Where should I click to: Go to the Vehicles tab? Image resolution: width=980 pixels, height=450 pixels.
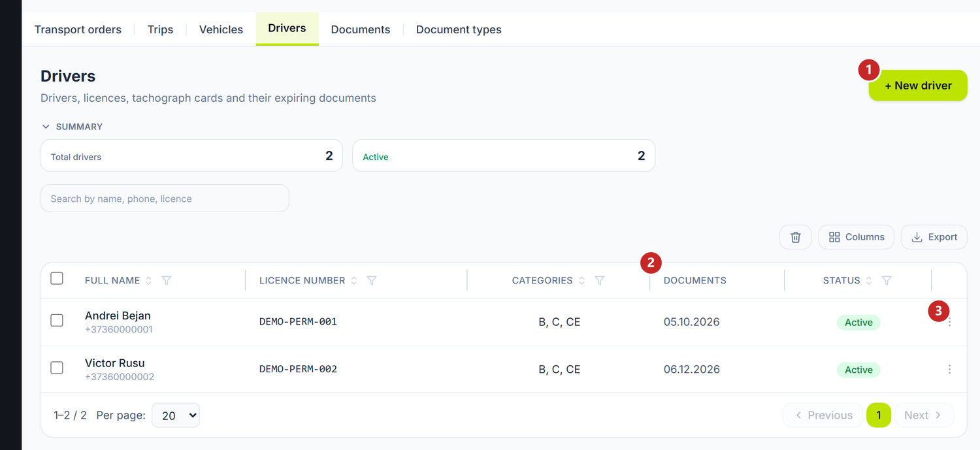click(221, 29)
